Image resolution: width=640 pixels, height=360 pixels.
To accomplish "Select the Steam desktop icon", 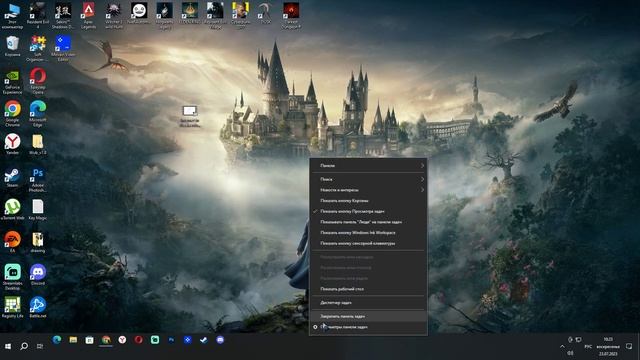I will click(x=12, y=178).
